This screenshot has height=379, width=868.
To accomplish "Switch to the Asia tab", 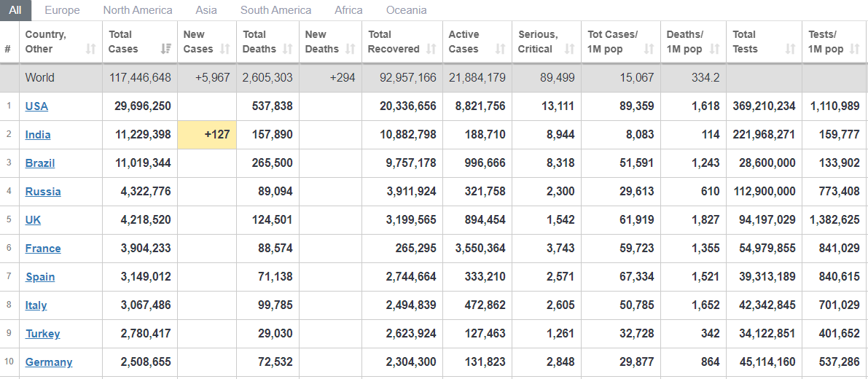I will coord(206,10).
